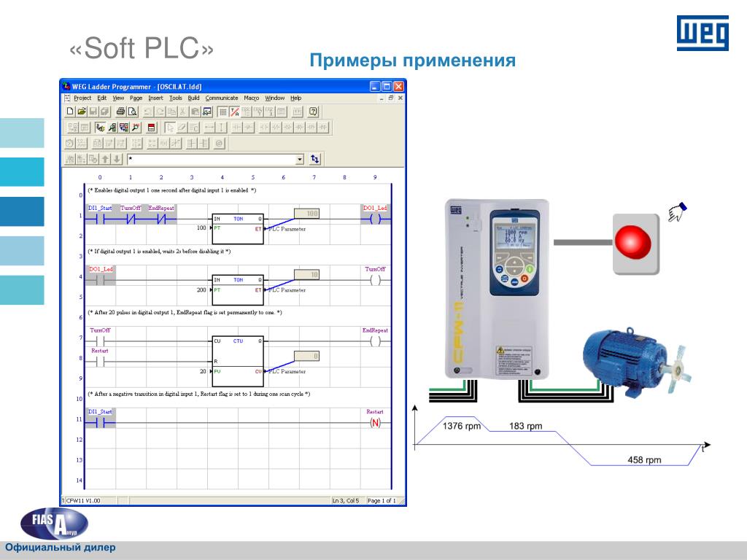Screen dimensions: 747x560
Task: Click the Paste clipboard icon
Action: tap(194, 112)
